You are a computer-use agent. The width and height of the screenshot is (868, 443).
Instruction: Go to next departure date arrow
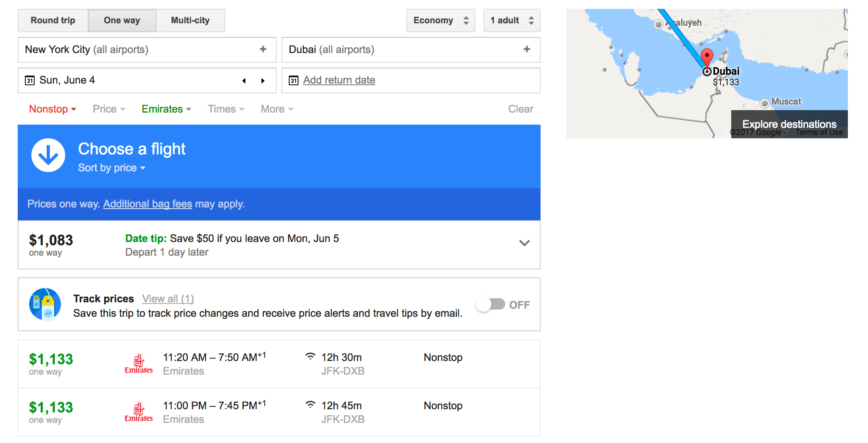point(263,80)
